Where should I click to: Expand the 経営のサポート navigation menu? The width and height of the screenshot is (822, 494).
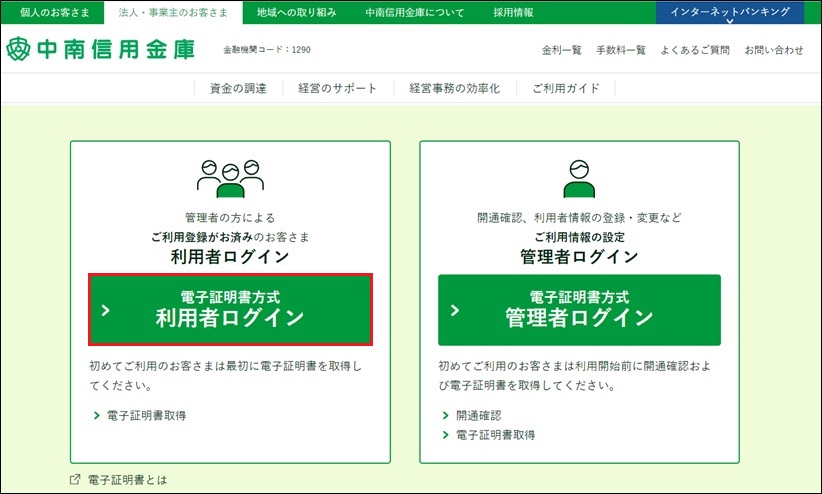tap(338, 88)
